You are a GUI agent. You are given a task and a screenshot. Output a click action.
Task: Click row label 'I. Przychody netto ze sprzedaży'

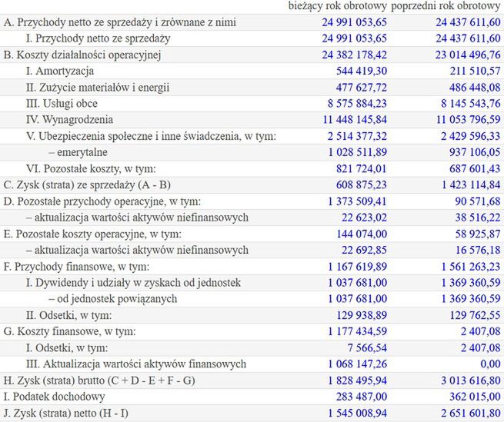(98, 38)
